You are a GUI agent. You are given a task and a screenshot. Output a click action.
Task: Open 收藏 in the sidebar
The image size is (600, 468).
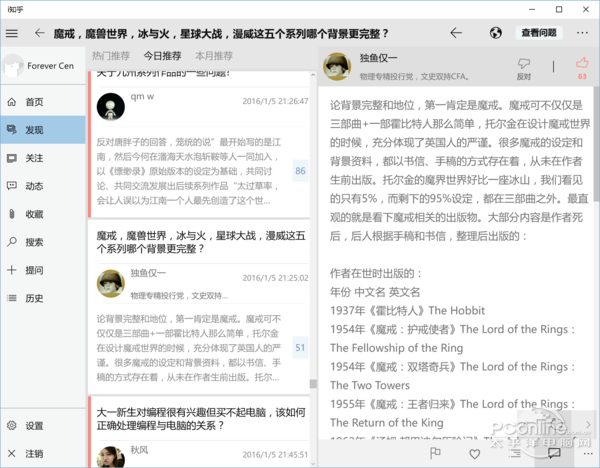(43, 214)
